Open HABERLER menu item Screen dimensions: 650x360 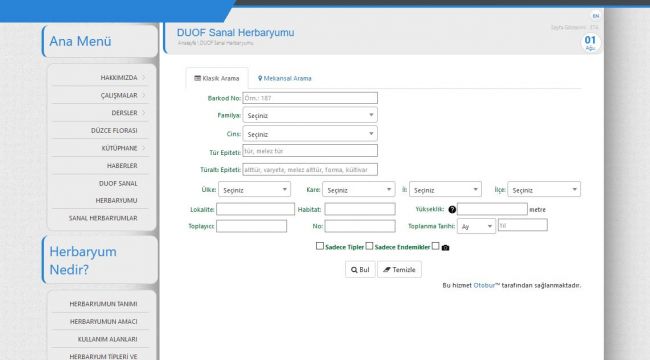pyautogui.click(x=122, y=165)
